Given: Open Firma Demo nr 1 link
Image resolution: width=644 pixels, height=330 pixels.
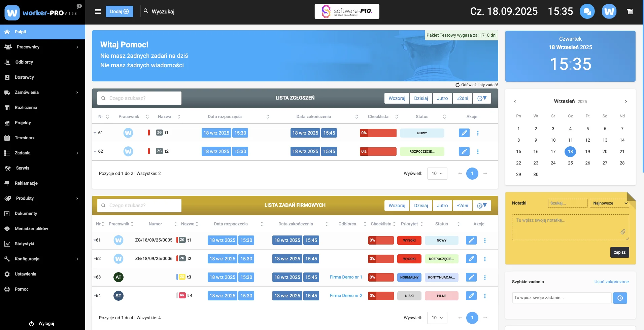Looking at the screenshot, I should click(346, 277).
